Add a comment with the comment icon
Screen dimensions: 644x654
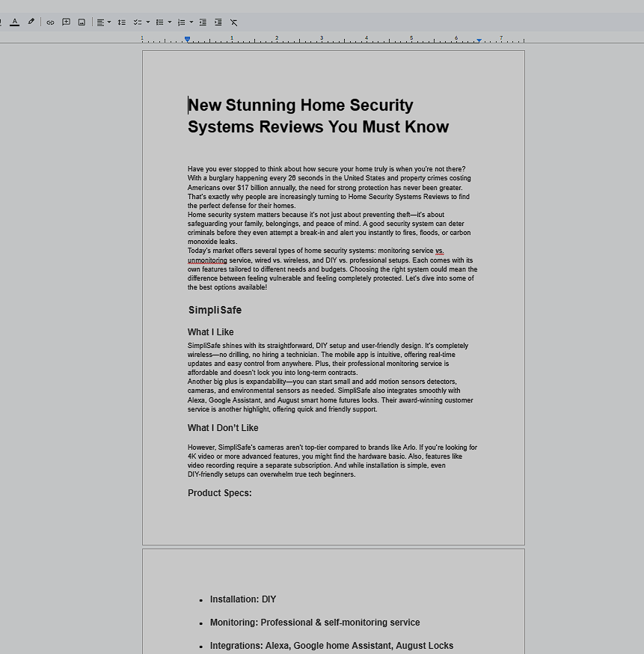tap(66, 22)
